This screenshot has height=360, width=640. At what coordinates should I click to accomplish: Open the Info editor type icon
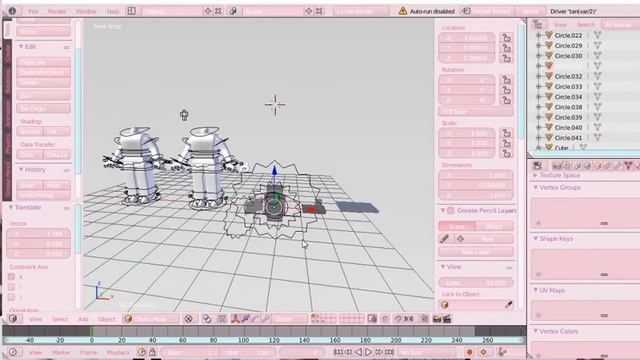click(12, 11)
